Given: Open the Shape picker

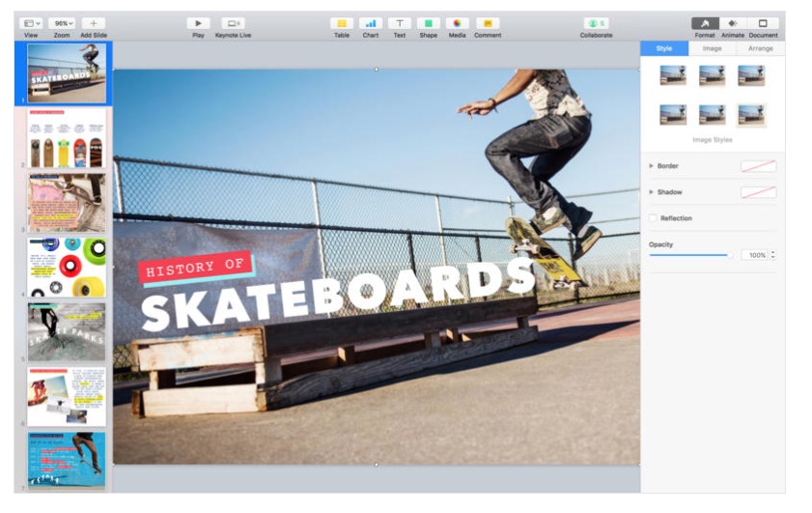Looking at the screenshot, I should click(x=429, y=23).
